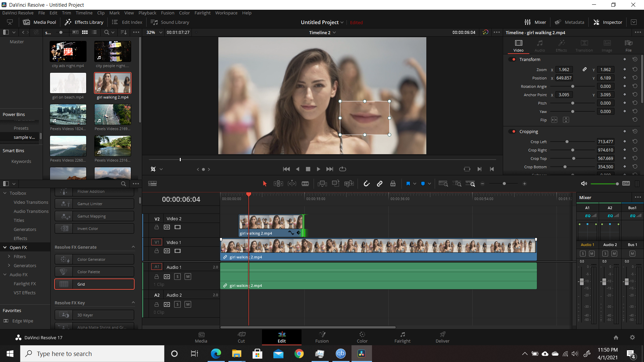This screenshot has height=362, width=644.
Task: Select the arrow Selection Mode tool
Action: (265, 184)
